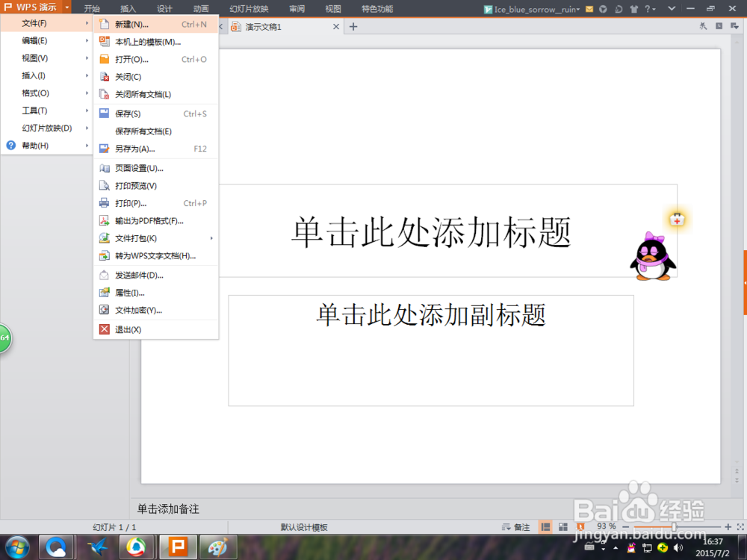747x560 pixels.
Task: Toggle the 备注 notes pane
Action: coord(515,527)
